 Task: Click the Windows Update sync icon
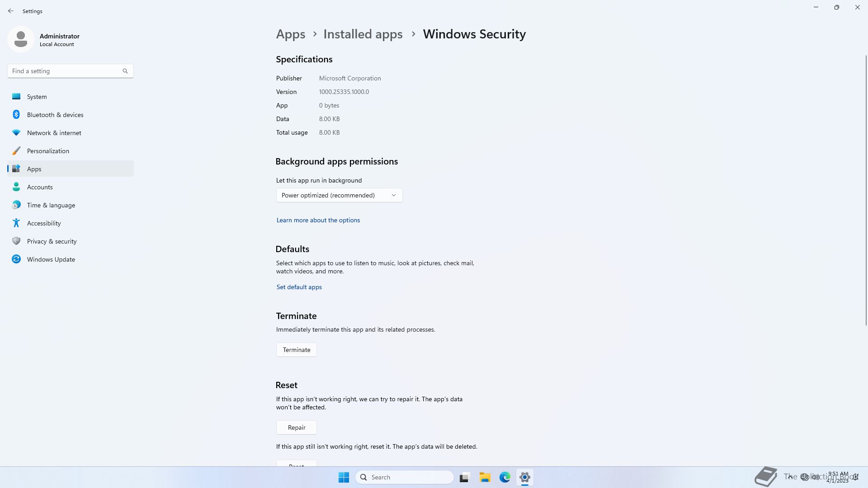(16, 259)
